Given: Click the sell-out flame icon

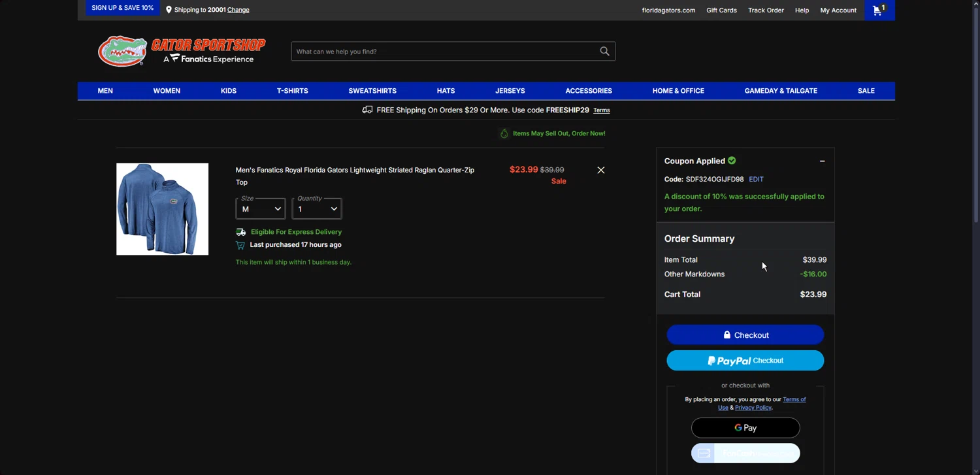Looking at the screenshot, I should point(504,133).
